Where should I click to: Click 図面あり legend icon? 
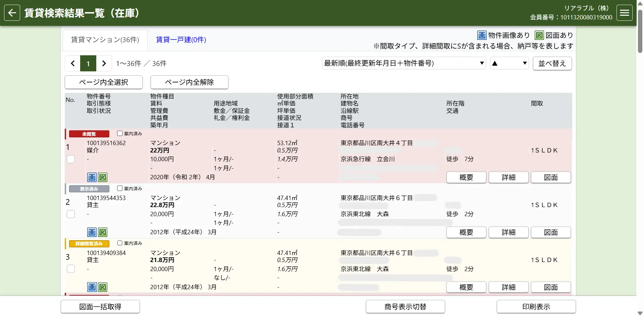[539, 35]
